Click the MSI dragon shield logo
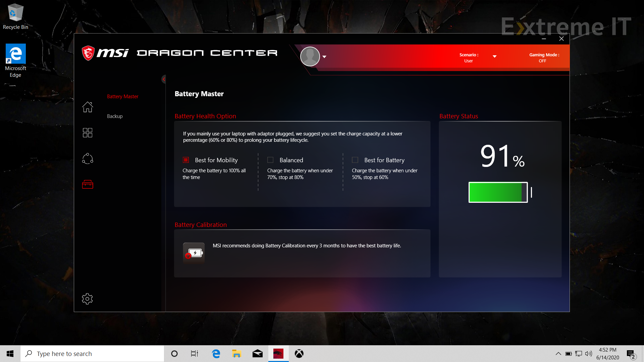Viewport: 644px width, 362px height. click(88, 53)
